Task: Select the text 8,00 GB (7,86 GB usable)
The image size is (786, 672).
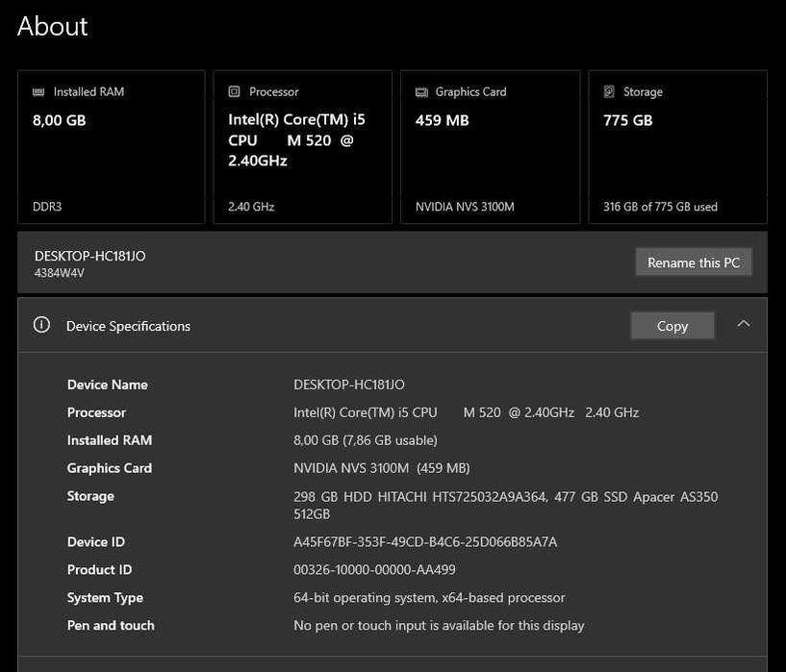Action: click(x=366, y=440)
